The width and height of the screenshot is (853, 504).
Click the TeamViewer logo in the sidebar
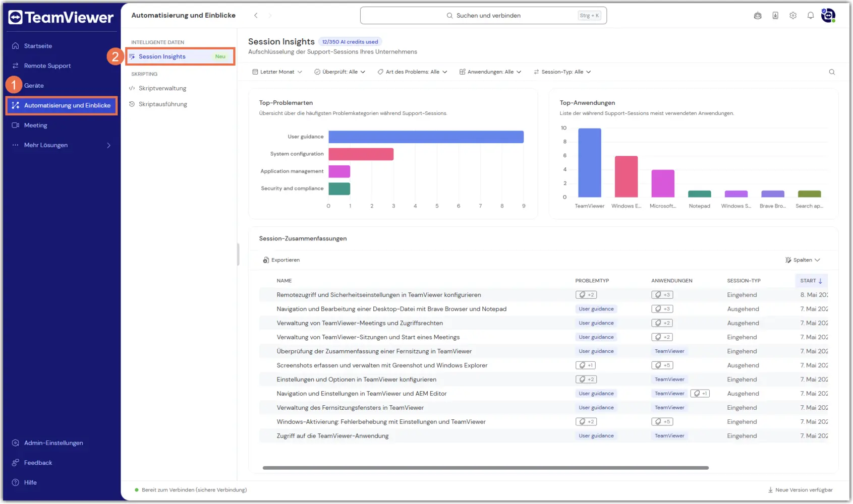point(61,18)
